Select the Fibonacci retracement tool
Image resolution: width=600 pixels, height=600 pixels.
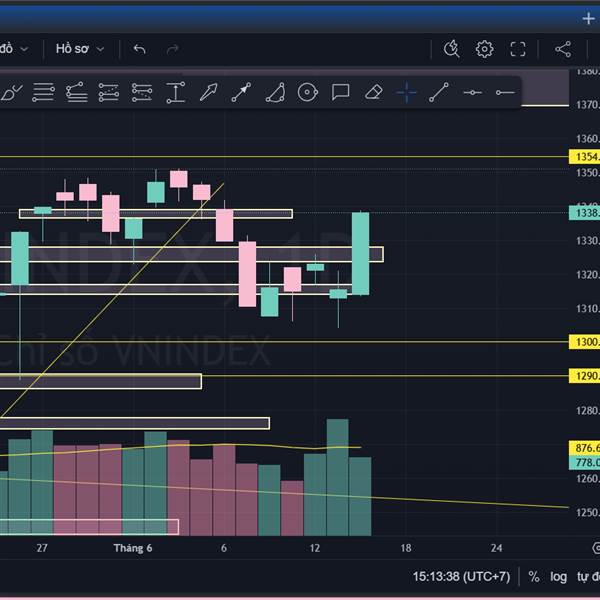coord(109,92)
